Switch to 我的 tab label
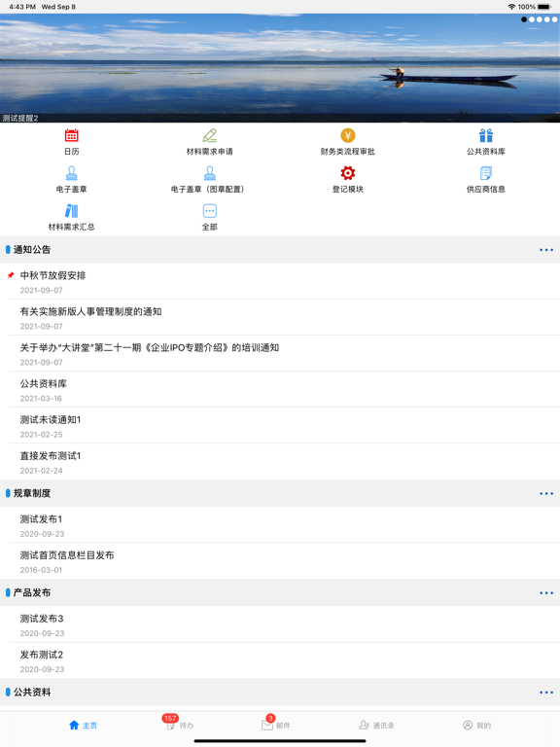 pos(484,726)
